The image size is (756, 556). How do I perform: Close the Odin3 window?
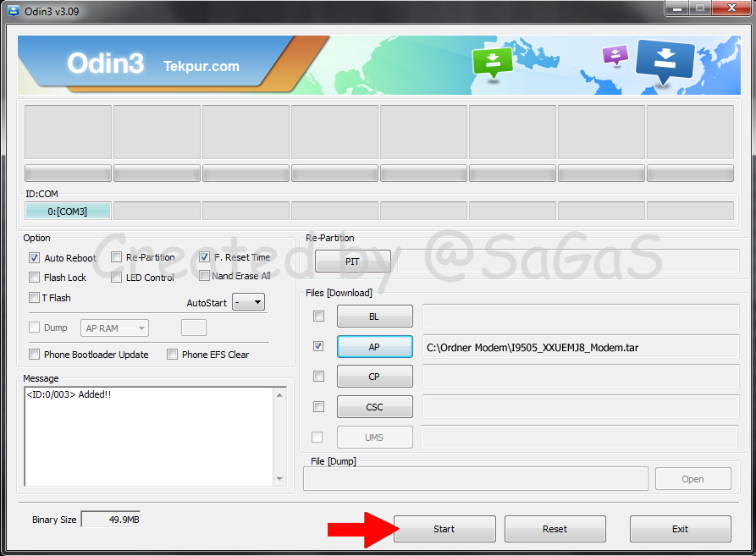coord(731,8)
